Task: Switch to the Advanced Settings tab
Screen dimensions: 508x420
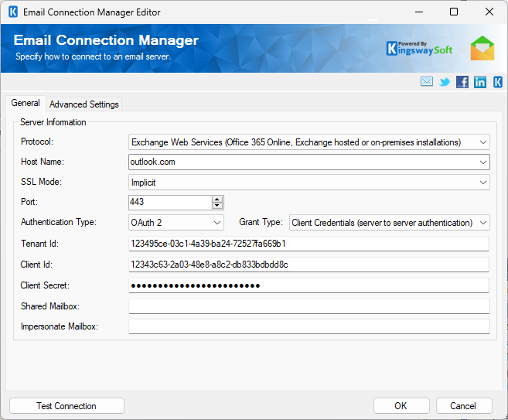Action: (x=84, y=104)
